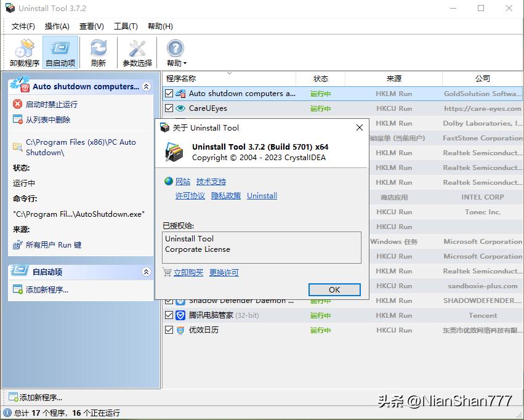Click the 优效日历 calendar icon

[180, 330]
